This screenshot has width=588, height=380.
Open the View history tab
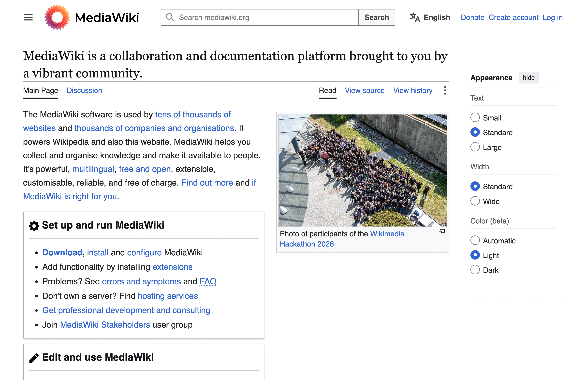[413, 91]
